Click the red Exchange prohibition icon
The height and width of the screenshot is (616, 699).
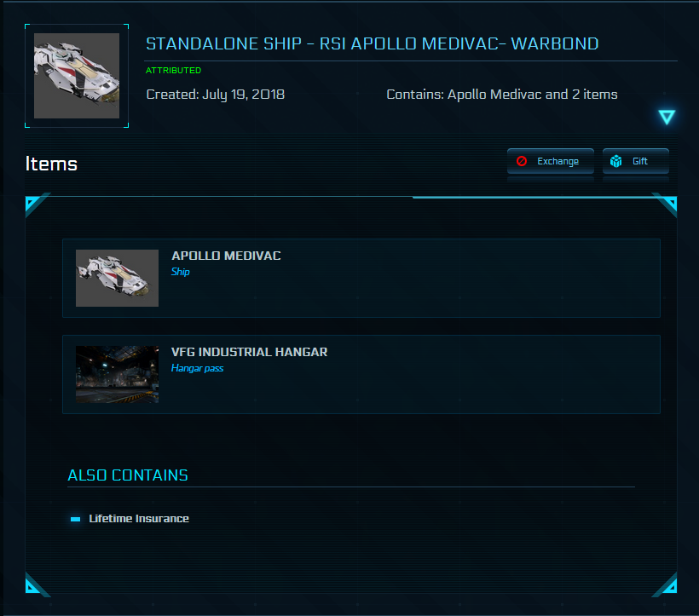pyautogui.click(x=522, y=160)
